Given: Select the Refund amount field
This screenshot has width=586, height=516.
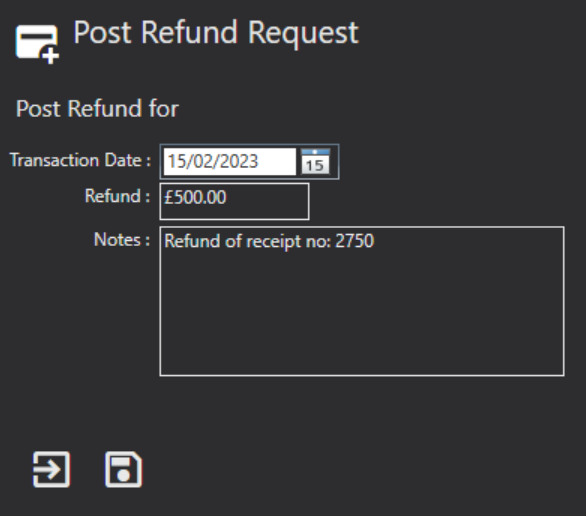Looking at the screenshot, I should 234,201.
